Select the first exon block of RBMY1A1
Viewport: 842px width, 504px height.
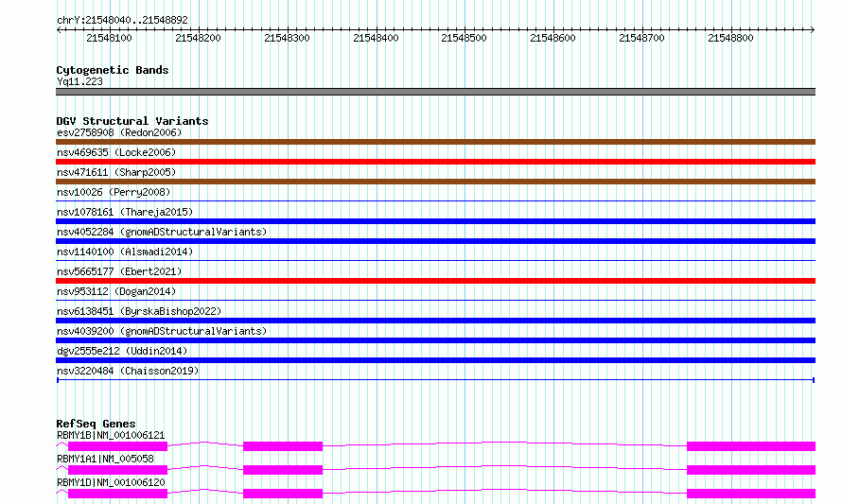(x=117, y=470)
